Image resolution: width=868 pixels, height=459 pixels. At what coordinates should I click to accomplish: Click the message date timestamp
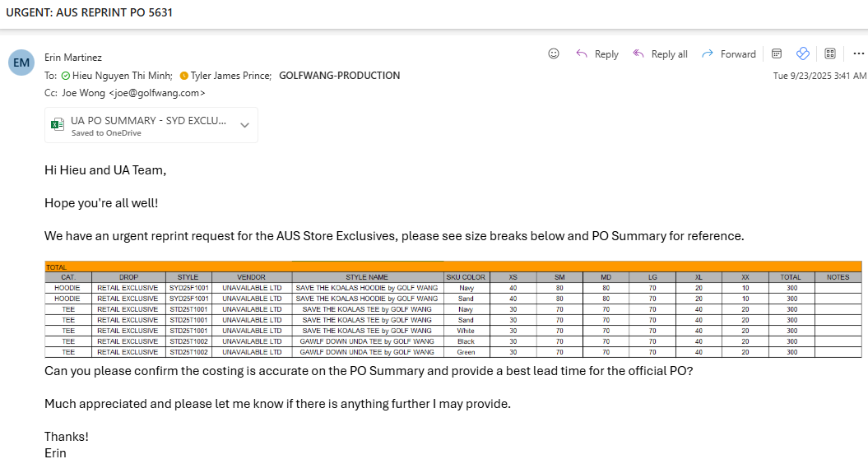click(819, 76)
